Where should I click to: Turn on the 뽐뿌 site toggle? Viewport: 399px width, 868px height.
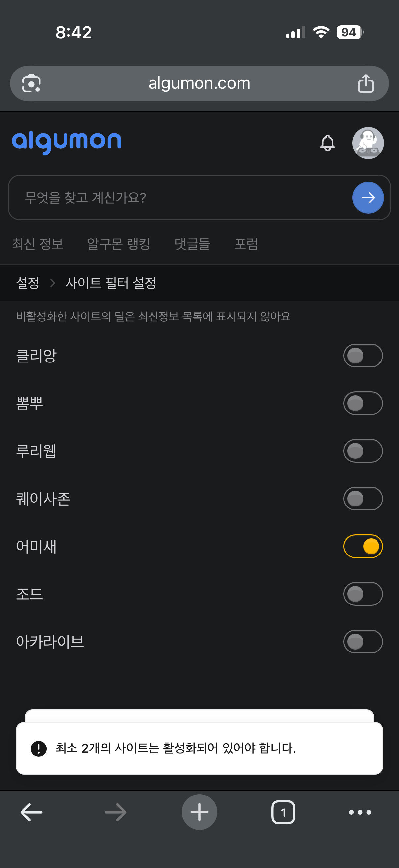point(363,403)
